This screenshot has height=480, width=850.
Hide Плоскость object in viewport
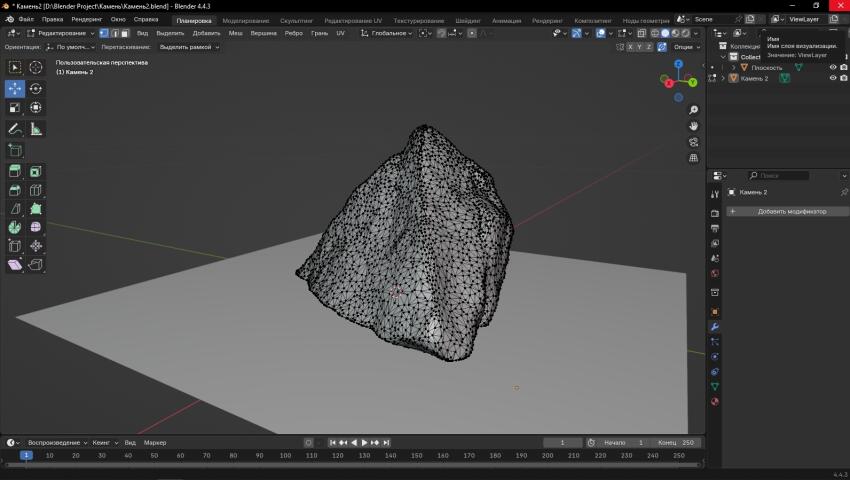coord(833,67)
